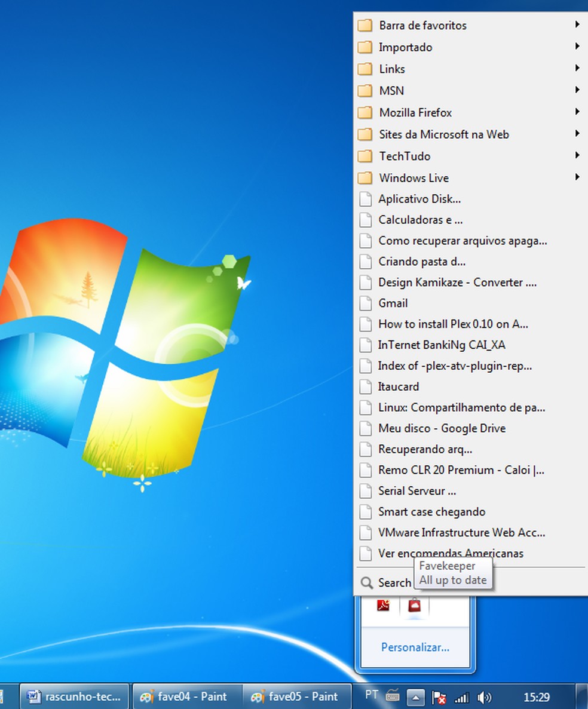Open Meu disco - Google Drive bookmark

[x=442, y=428]
